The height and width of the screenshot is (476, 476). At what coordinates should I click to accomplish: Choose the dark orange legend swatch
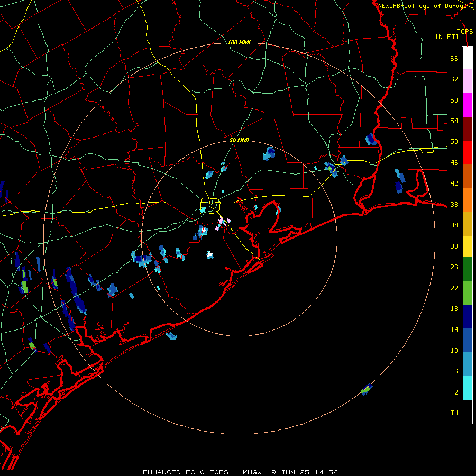point(467,176)
